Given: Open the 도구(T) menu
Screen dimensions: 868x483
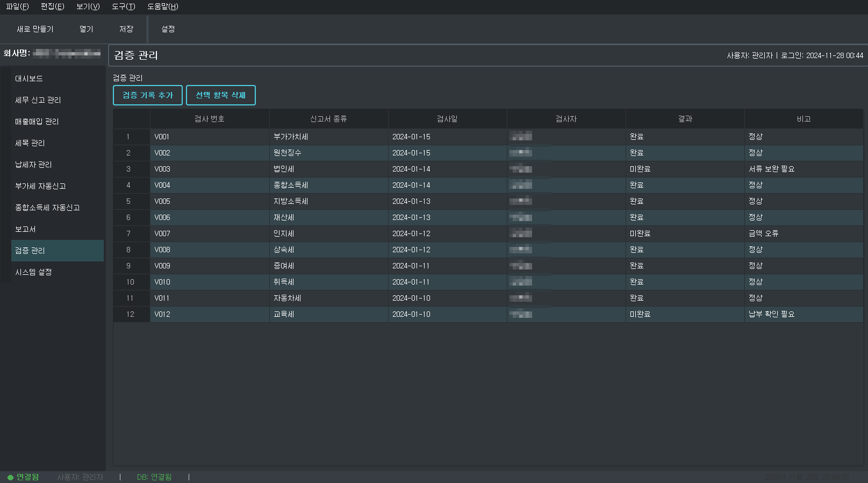Looking at the screenshot, I should (x=123, y=6).
